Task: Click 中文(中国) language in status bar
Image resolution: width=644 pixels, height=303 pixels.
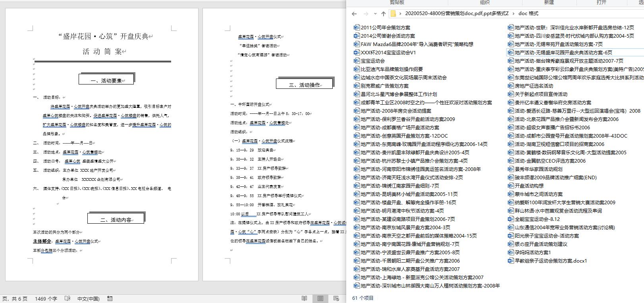Action: [x=88, y=299]
